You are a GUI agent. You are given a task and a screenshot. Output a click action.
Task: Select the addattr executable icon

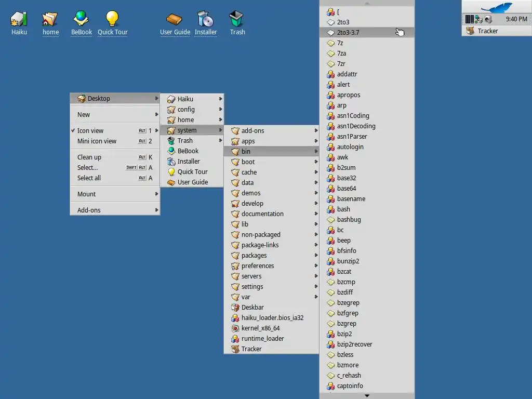click(331, 74)
